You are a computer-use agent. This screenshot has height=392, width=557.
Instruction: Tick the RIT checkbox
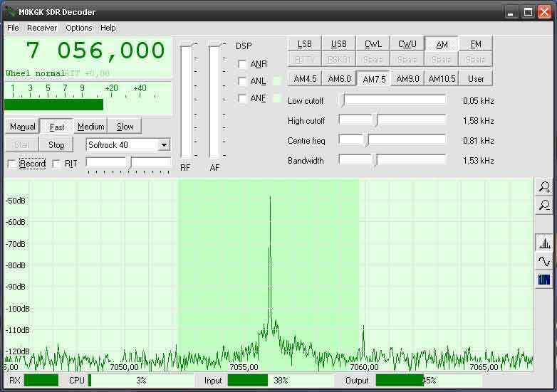point(56,164)
